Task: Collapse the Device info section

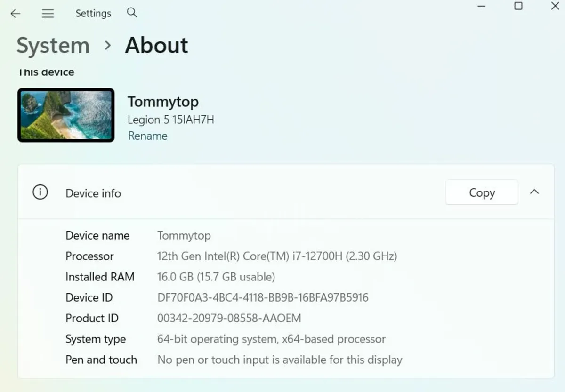Action: click(x=534, y=192)
